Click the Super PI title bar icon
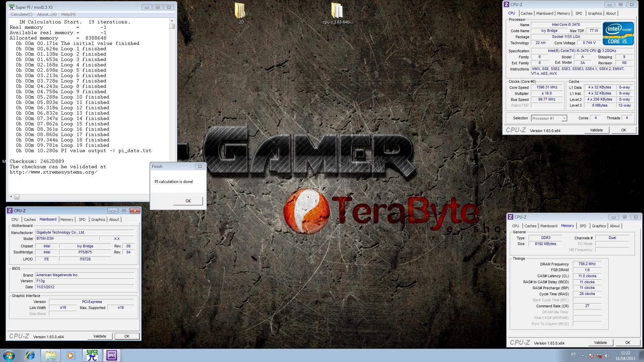644x362 pixels. [x=12, y=7]
